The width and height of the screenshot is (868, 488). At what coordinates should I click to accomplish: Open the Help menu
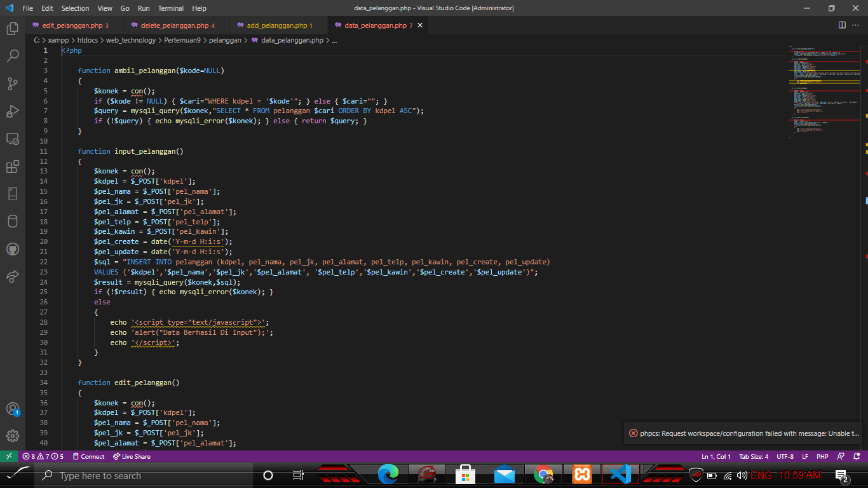(200, 8)
